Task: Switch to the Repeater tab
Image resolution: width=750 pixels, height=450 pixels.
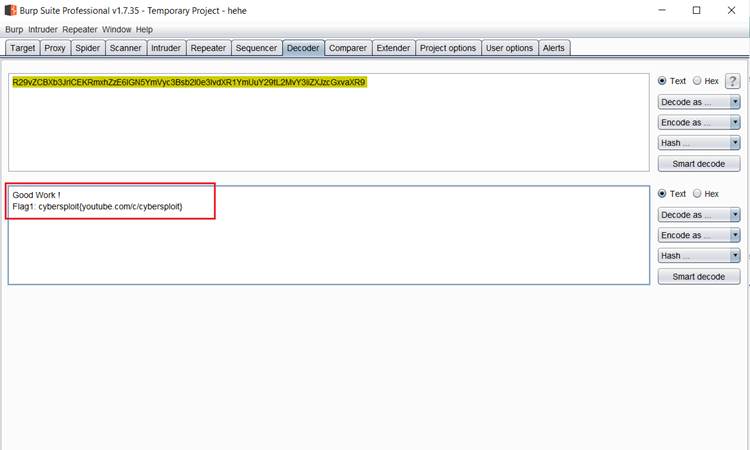Action: coord(208,48)
